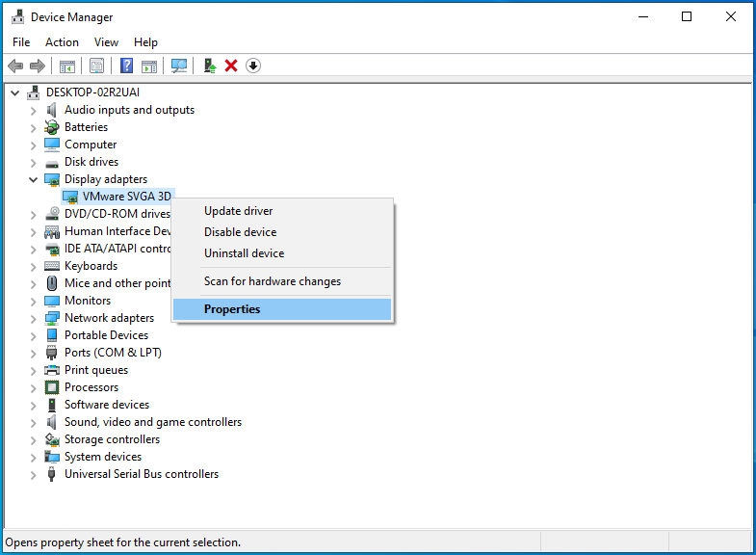Open the View menu
This screenshot has width=756, height=555.
[x=106, y=42]
